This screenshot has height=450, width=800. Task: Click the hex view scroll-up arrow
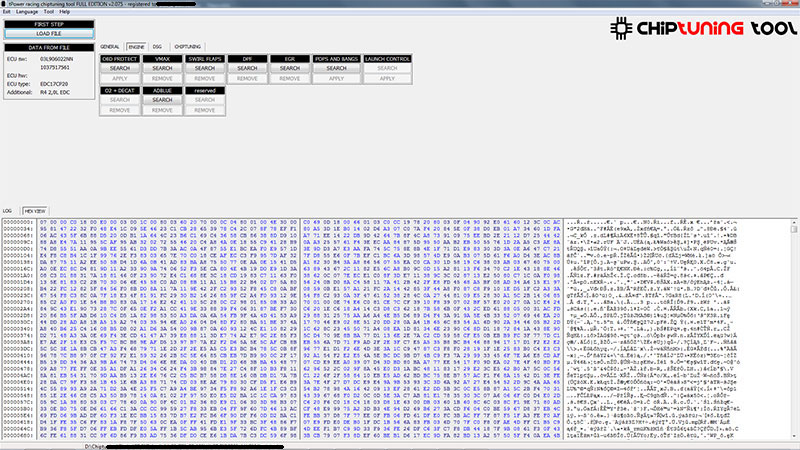(794, 222)
